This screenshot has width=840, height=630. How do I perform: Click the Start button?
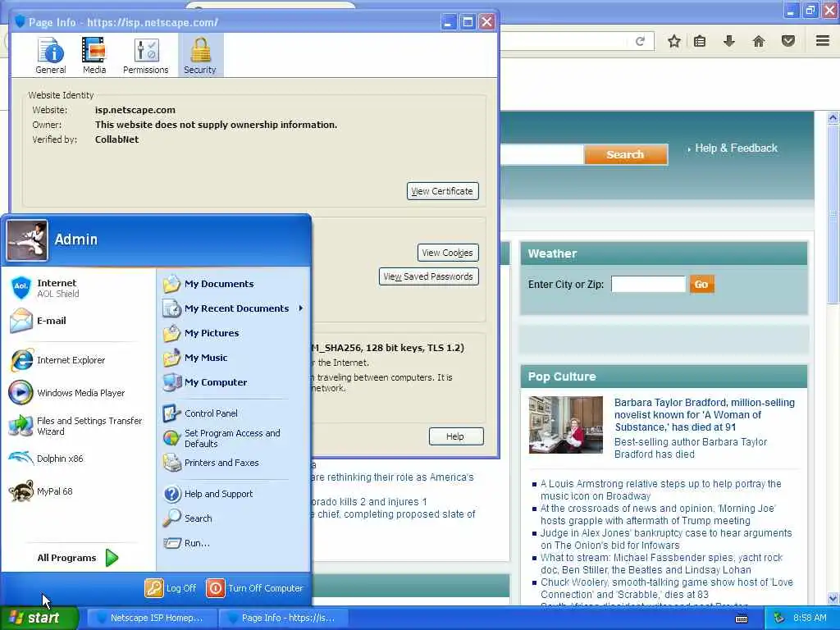(39, 618)
